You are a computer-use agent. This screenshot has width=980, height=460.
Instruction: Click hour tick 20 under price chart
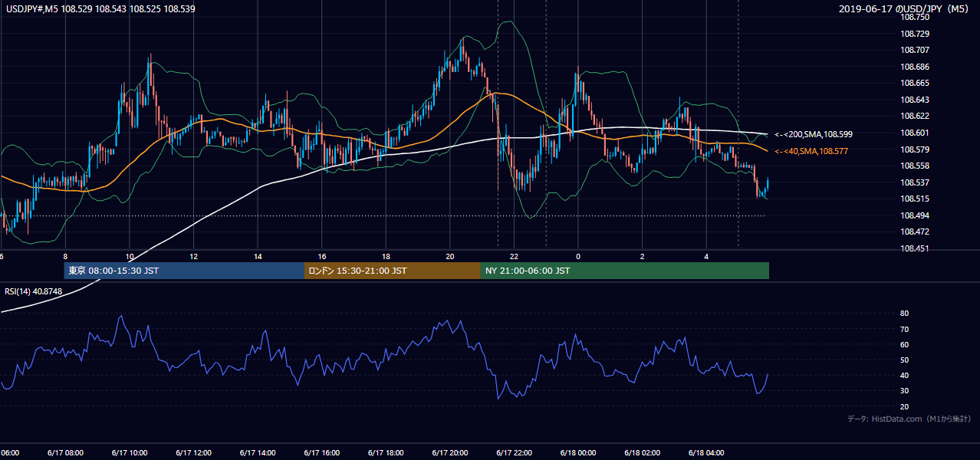tap(450, 257)
